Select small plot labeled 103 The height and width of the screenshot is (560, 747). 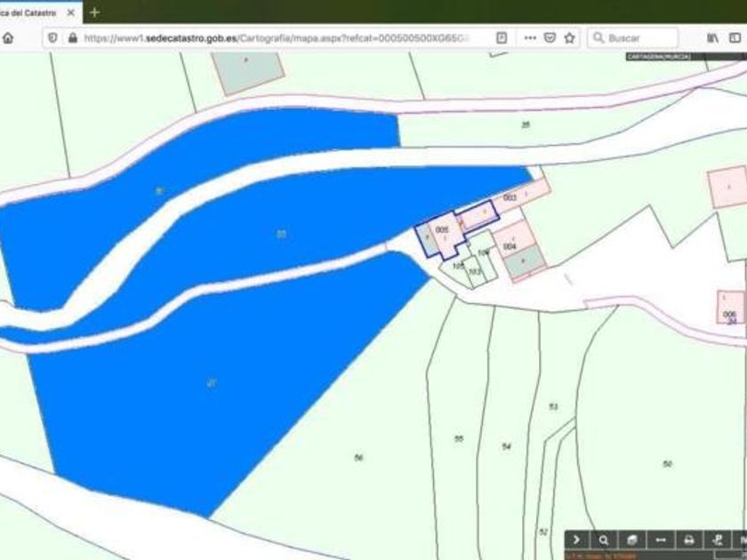coord(475,271)
